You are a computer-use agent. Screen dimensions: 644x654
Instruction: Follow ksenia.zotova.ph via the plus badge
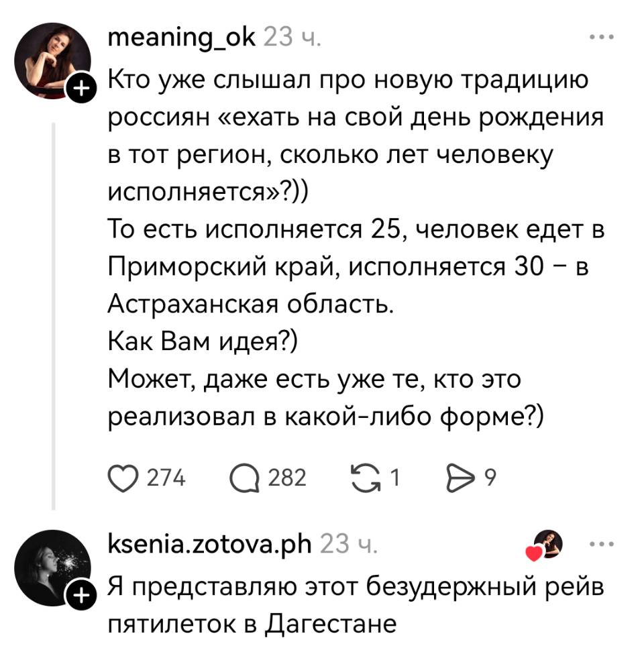(80, 594)
